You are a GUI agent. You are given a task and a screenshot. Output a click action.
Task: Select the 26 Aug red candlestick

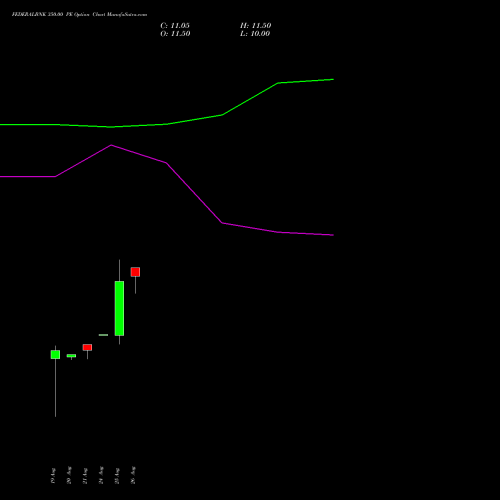pyautogui.click(x=135, y=272)
